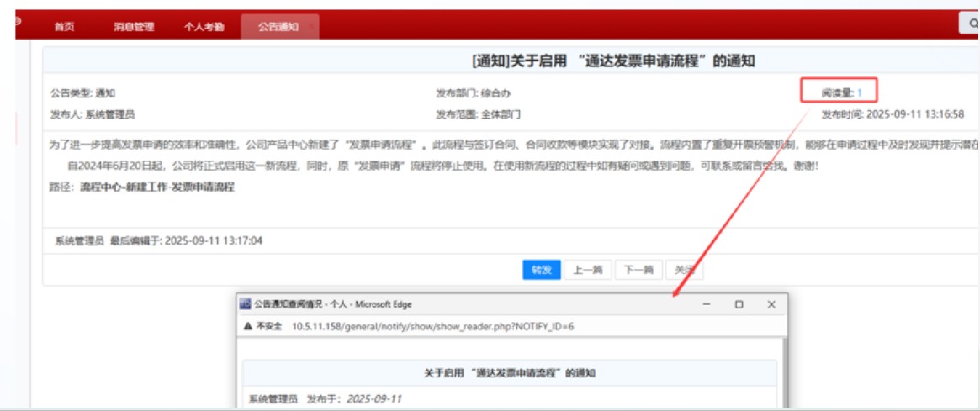This screenshot has height=411, width=980.
Task: Click the Edge popup window favicon icon
Action: point(246,304)
